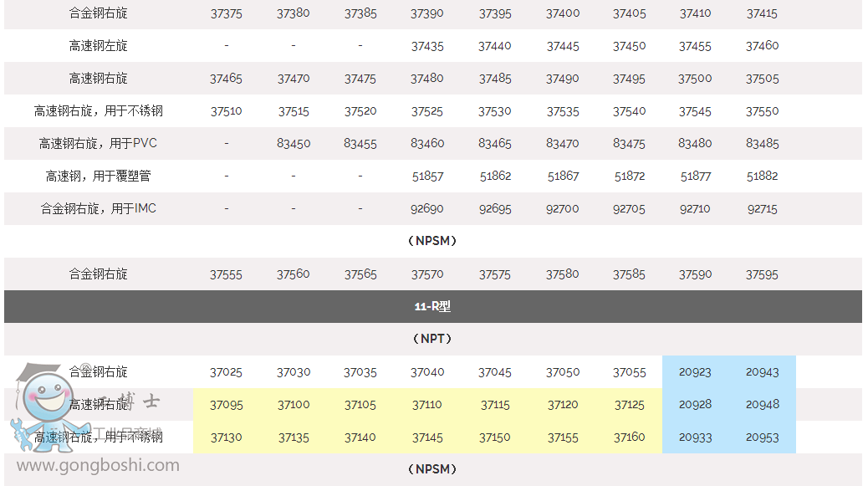The height and width of the screenshot is (486, 868).
Task: Select model number 51857
Action: click(x=427, y=176)
